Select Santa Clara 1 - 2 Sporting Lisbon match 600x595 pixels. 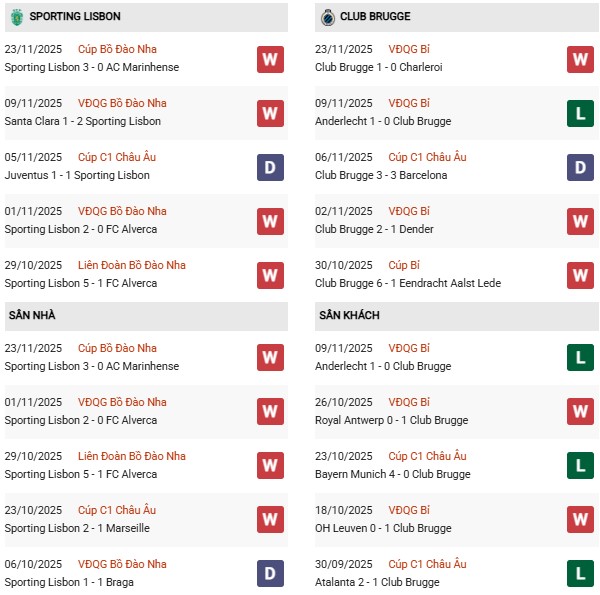83,121
